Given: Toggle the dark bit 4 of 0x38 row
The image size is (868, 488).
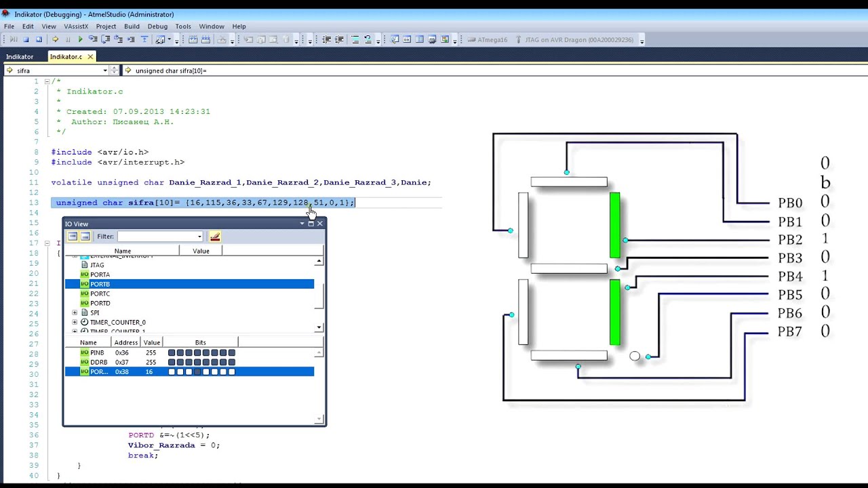Looking at the screenshot, I should pyautogui.click(x=198, y=371).
